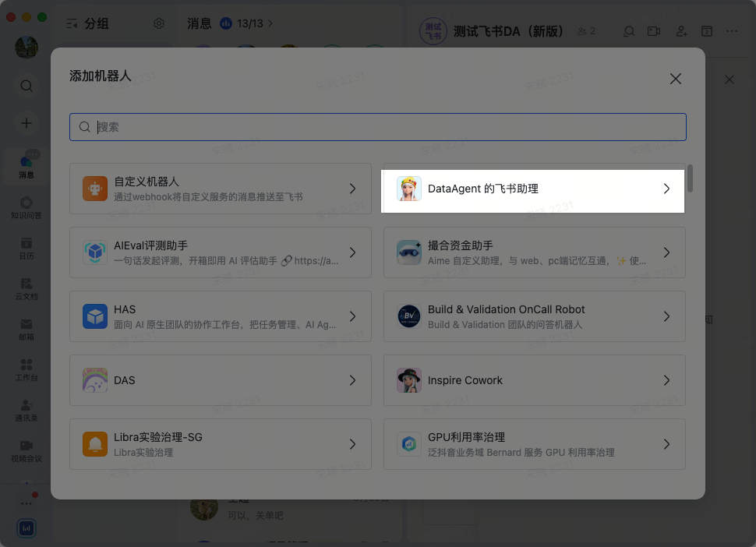The height and width of the screenshot is (547, 756).
Task: Expand the Inspire Cowork chevron
Action: tap(666, 380)
